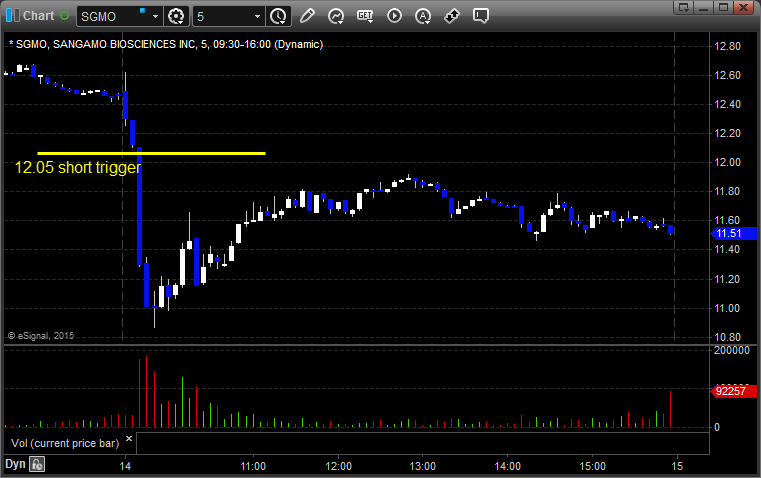Open the SGMO symbol dropdown arrow
The width and height of the screenshot is (761, 478).
(155, 16)
